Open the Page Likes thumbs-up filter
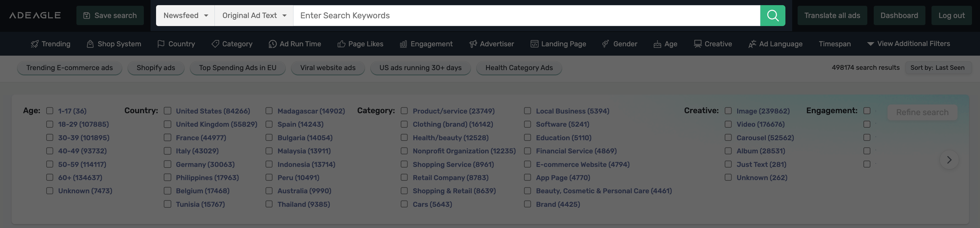The height and width of the screenshot is (228, 980). pos(360,44)
